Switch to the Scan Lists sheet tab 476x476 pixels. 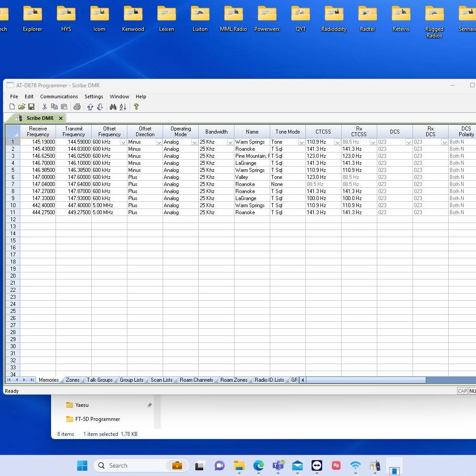161,380
